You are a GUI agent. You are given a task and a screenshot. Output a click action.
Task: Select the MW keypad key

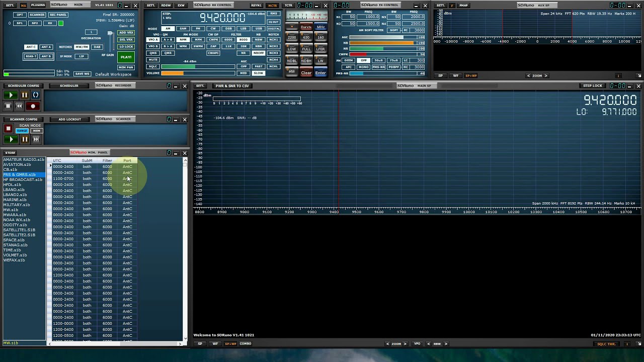(x=292, y=72)
